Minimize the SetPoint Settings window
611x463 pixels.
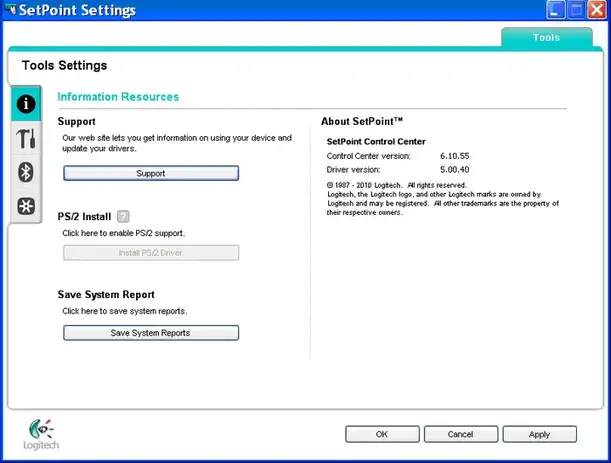pyautogui.click(x=555, y=10)
